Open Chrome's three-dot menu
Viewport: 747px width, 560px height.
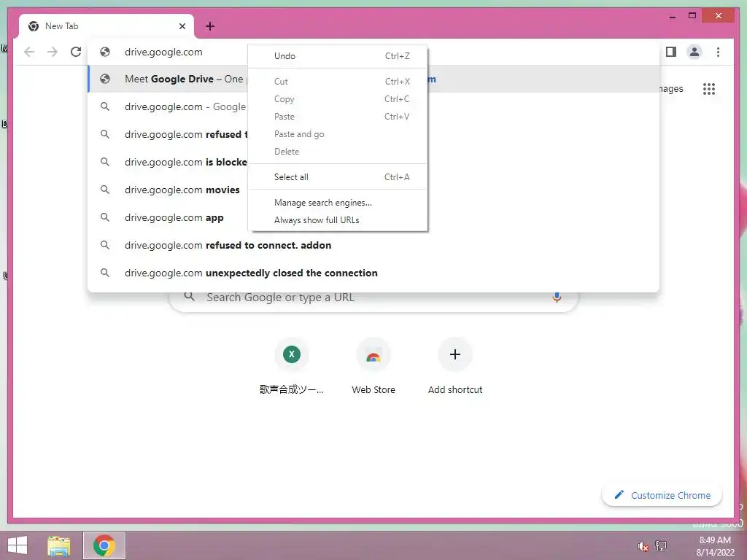pos(718,52)
